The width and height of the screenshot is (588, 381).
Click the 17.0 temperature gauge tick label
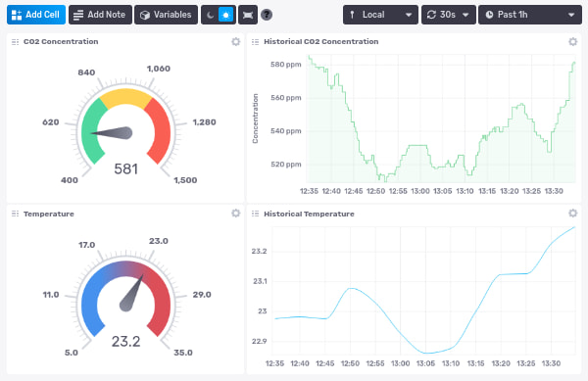(x=86, y=245)
